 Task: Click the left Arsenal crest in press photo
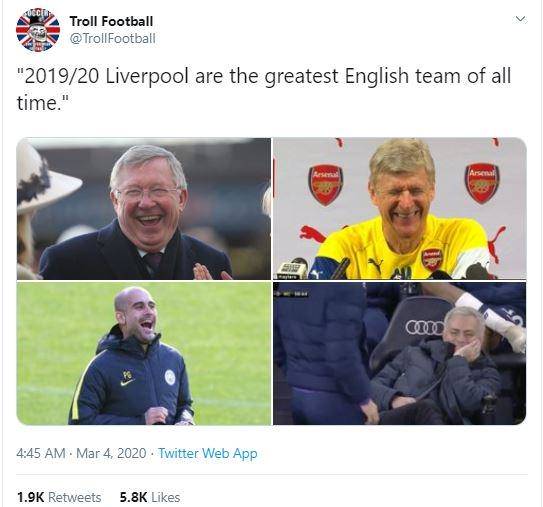pos(326,185)
